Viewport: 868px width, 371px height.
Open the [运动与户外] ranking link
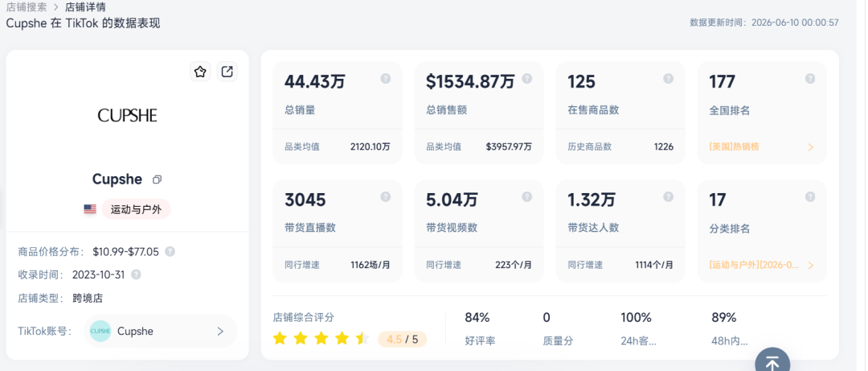point(754,265)
